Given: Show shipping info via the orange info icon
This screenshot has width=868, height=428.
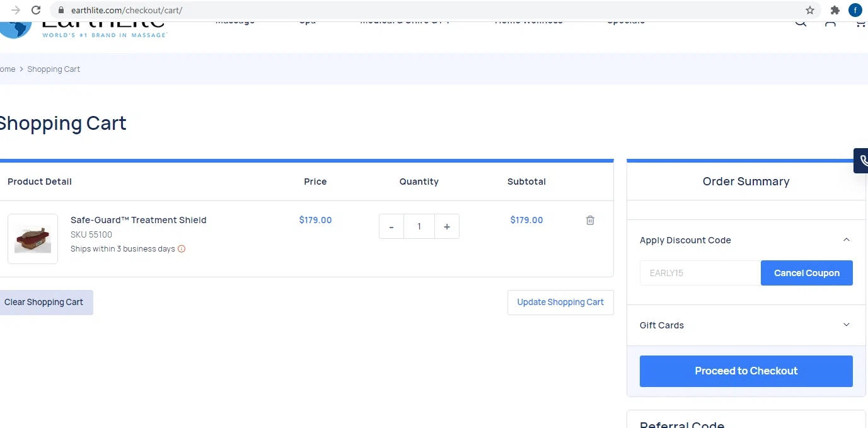Looking at the screenshot, I should (x=182, y=248).
